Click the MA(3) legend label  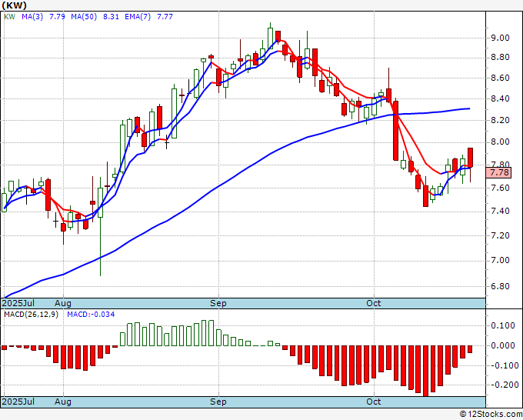click(x=32, y=17)
